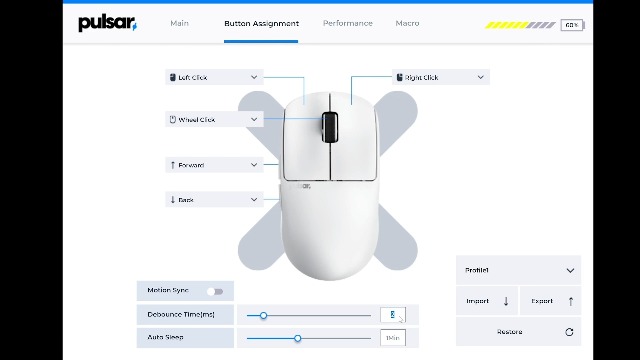This screenshot has width=640, height=360.
Task: Click the Auto Sleep value field
Action: (393, 338)
